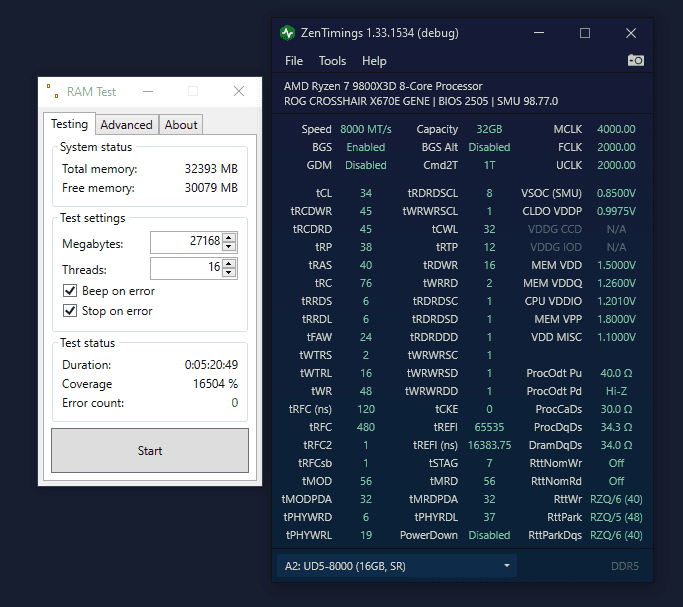Click the tPHYRDL value 37

[x=489, y=517]
